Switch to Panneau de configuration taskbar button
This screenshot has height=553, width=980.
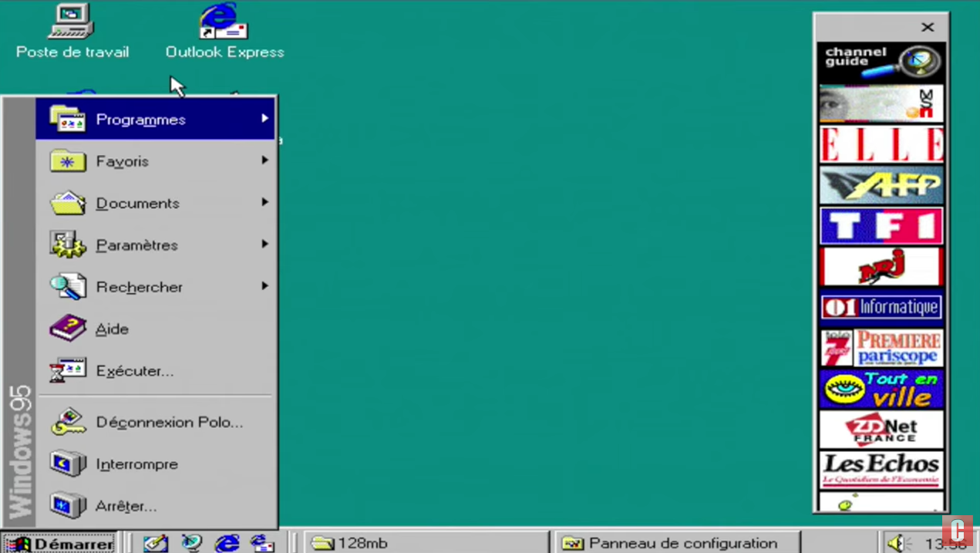(x=678, y=543)
